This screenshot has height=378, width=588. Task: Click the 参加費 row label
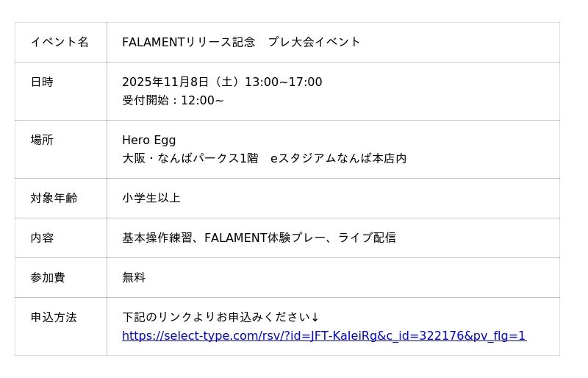pos(48,277)
